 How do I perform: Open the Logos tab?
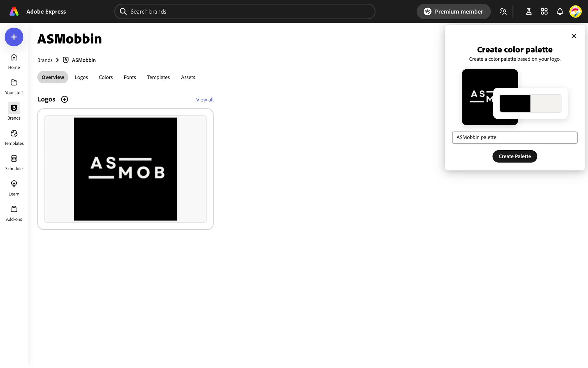tap(81, 77)
